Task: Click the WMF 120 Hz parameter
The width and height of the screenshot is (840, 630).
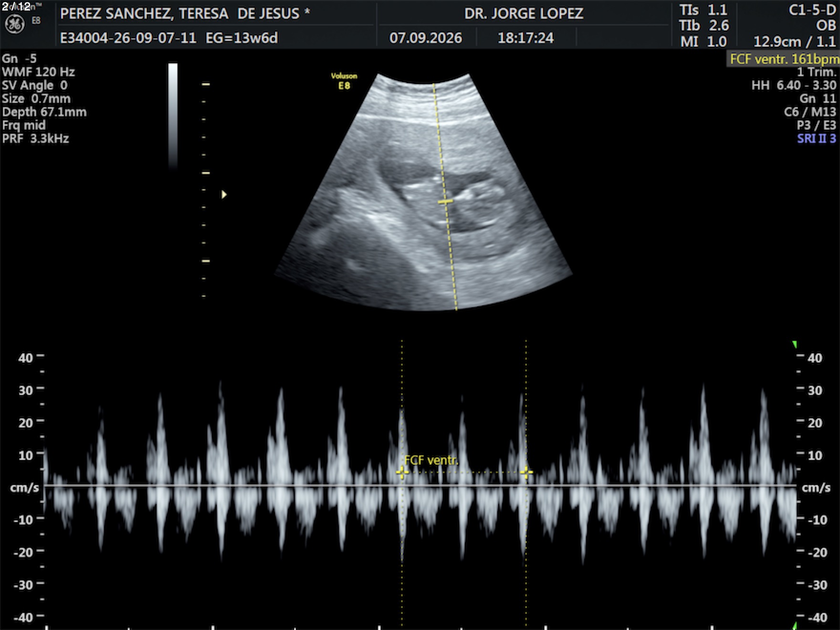Action: click(x=38, y=72)
